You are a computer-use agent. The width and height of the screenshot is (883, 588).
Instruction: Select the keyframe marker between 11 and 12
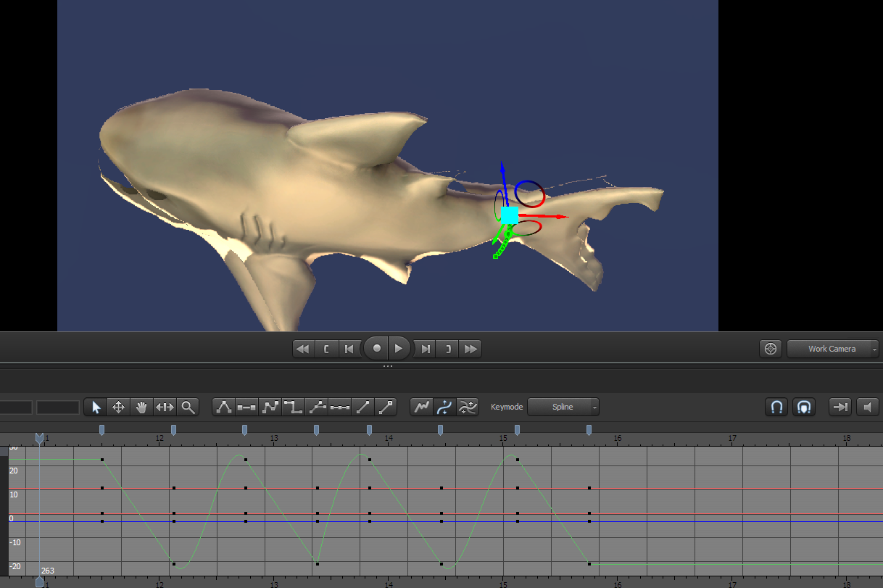[102, 430]
